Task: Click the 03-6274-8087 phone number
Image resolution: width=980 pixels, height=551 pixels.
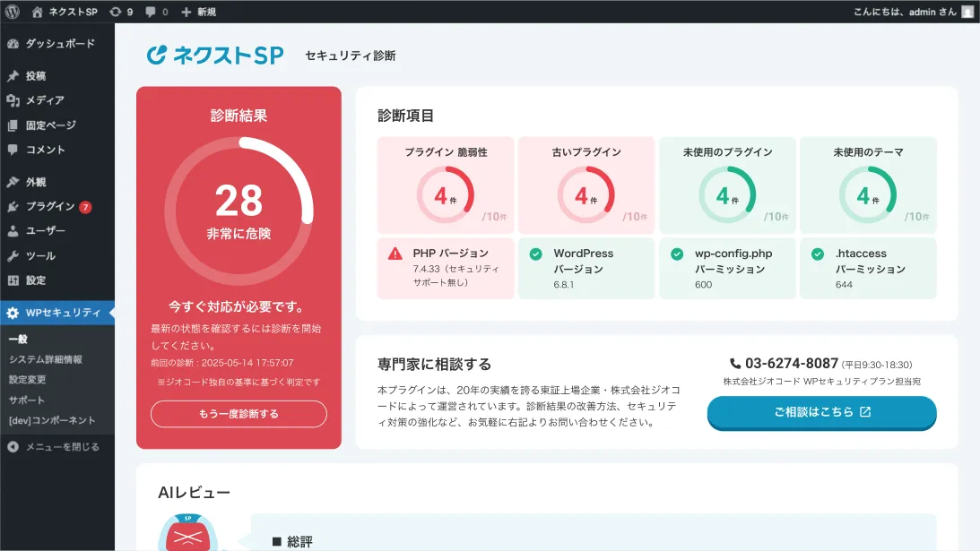Action: point(791,364)
